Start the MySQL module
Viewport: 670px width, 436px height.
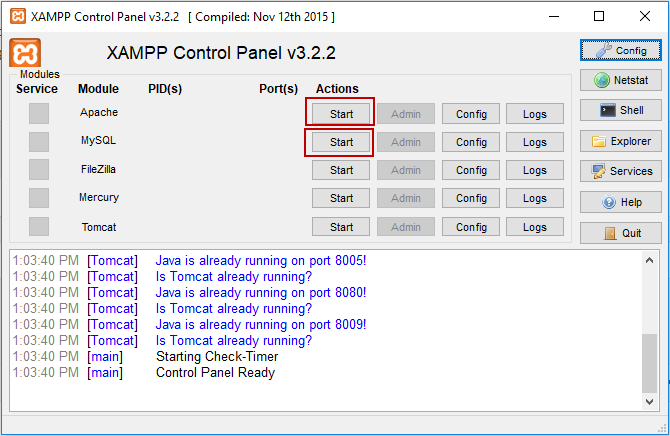tap(341, 142)
